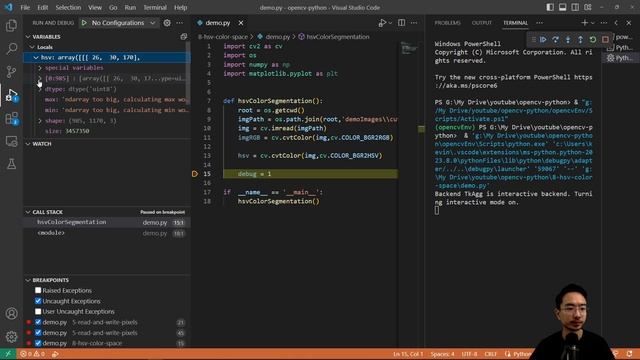The image size is (640, 360).
Task: Open the Testing flask icon
Action: coord(11,164)
